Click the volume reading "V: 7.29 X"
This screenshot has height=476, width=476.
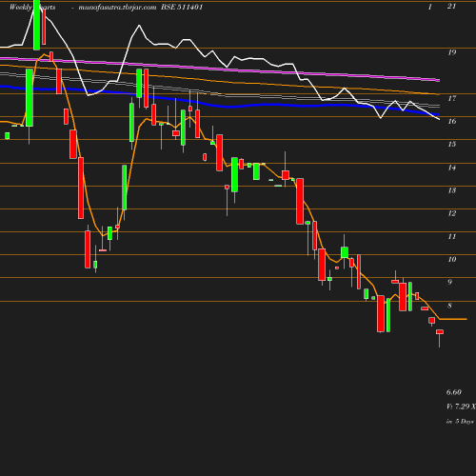(x=461, y=407)
